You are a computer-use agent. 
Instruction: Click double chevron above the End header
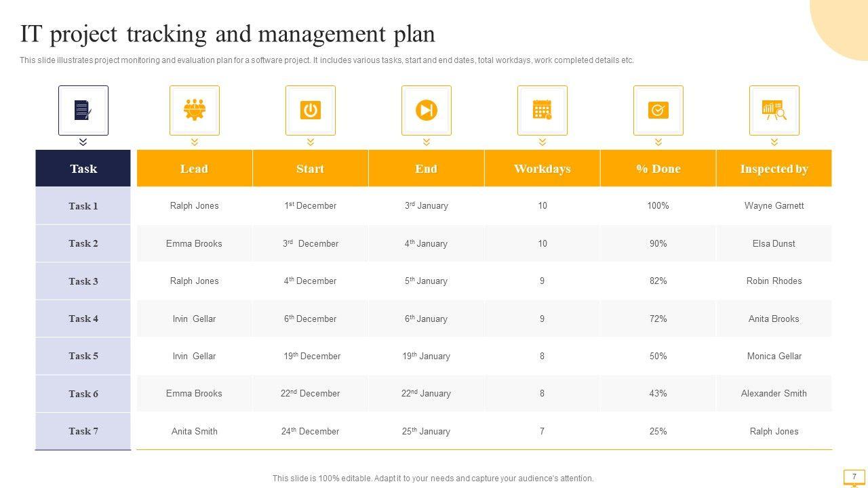[x=427, y=142]
